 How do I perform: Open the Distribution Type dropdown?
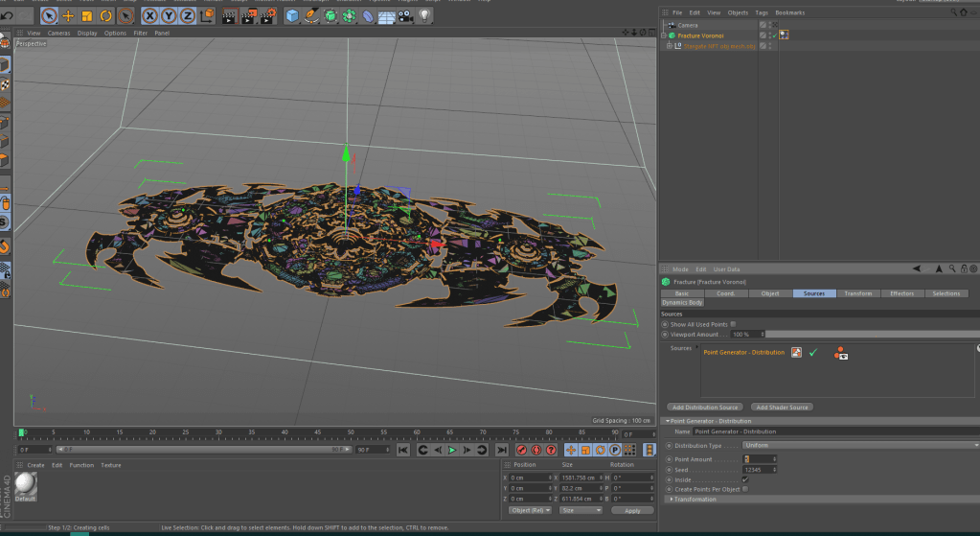point(859,445)
